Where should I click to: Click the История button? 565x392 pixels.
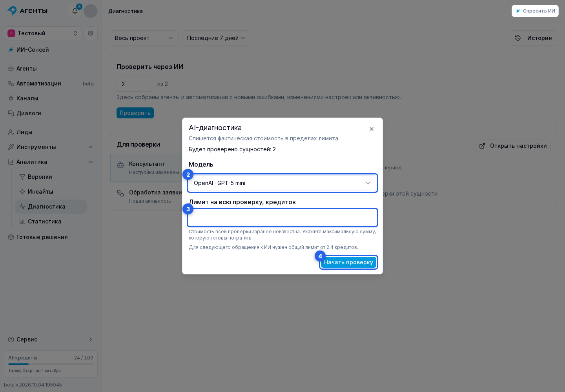[x=534, y=38]
